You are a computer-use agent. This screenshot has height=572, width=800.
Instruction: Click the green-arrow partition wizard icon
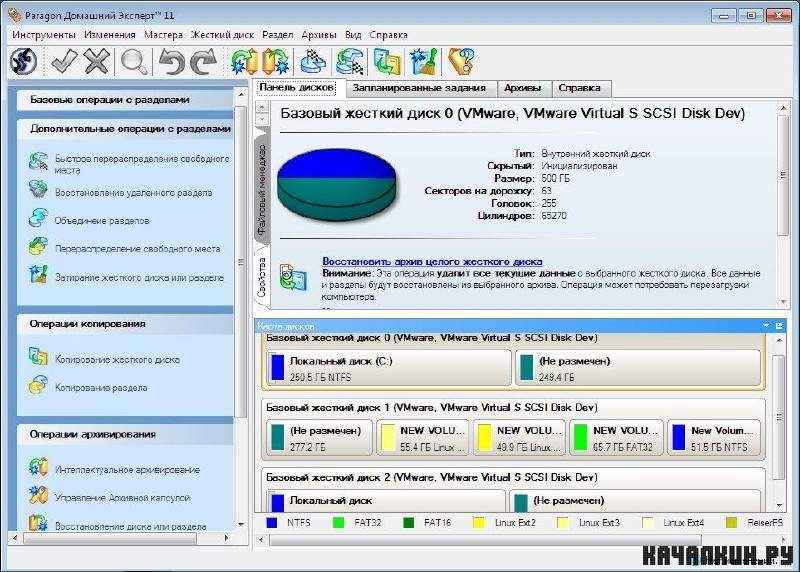pyautogui.click(x=244, y=62)
